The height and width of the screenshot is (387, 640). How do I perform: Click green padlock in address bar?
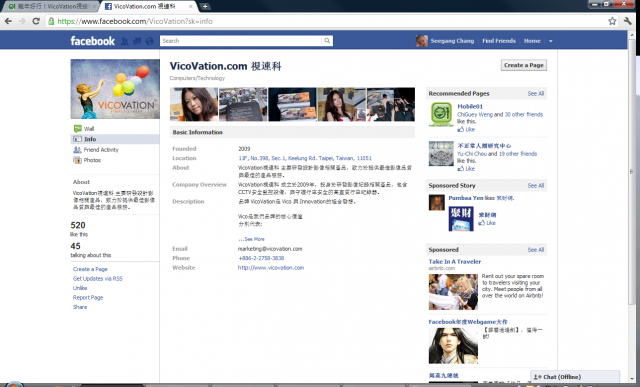[x=51, y=21]
